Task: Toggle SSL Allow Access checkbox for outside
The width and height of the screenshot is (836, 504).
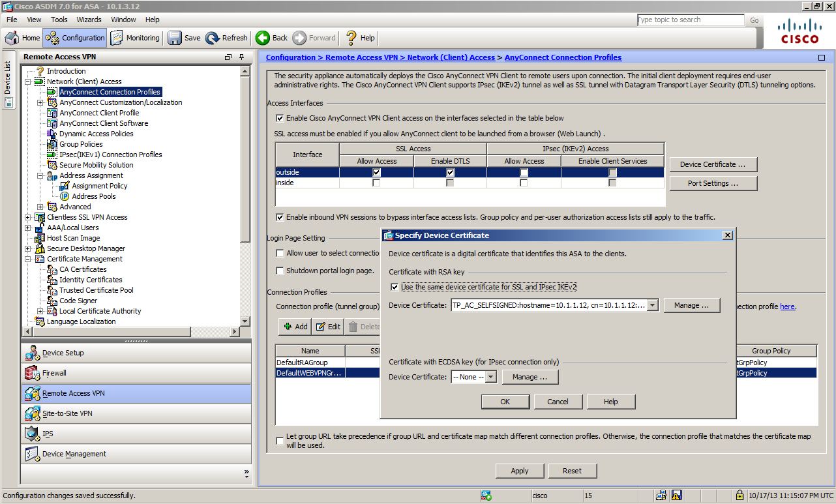Action: (x=376, y=172)
